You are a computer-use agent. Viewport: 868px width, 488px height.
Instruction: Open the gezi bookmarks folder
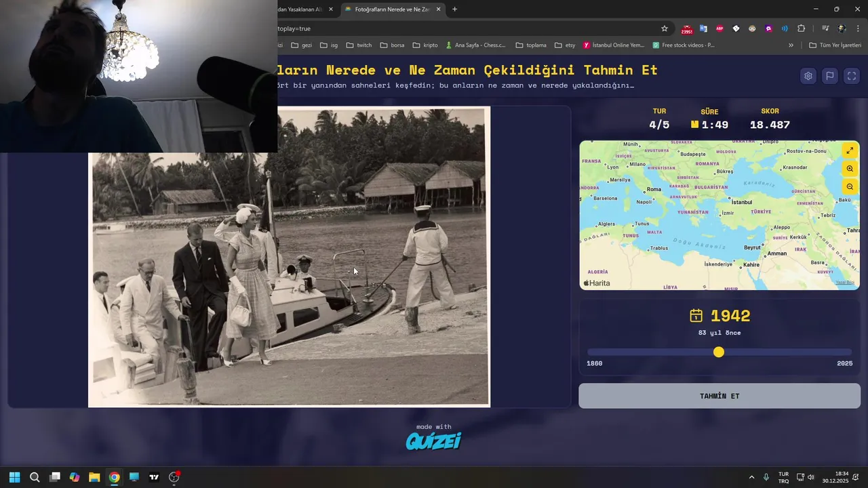pyautogui.click(x=301, y=45)
